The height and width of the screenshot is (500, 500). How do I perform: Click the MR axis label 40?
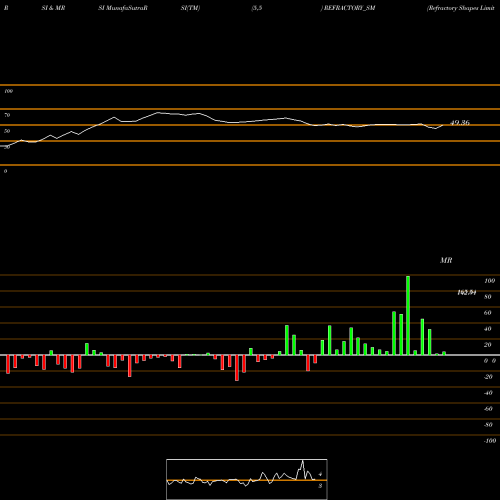[x=488, y=329]
